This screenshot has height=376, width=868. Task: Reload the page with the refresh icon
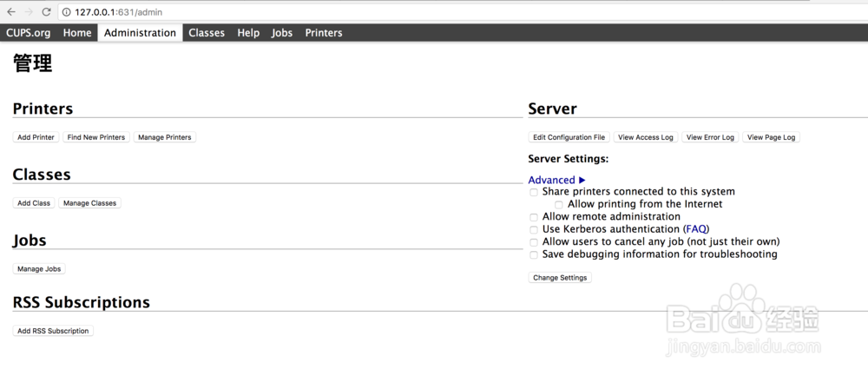(47, 12)
